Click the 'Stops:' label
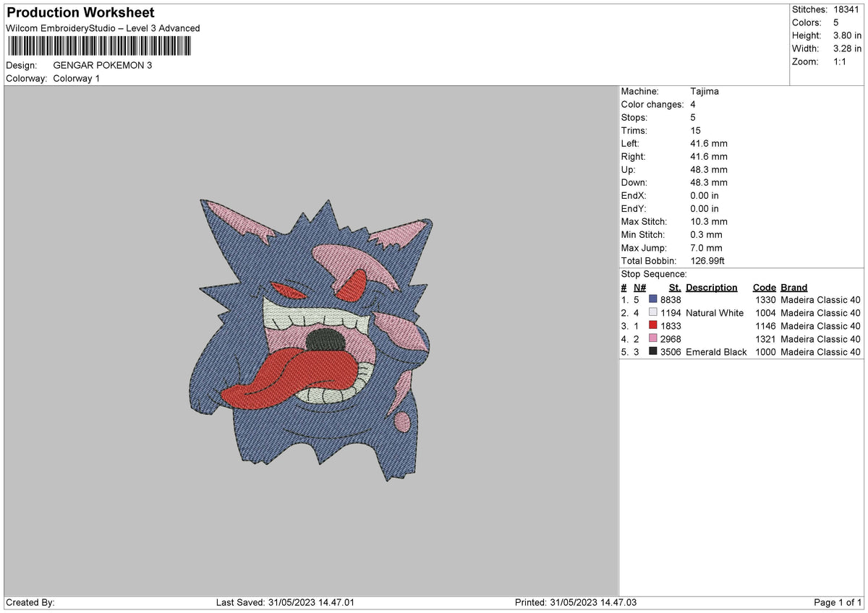Screen dimensions: 868x613 (x=634, y=117)
